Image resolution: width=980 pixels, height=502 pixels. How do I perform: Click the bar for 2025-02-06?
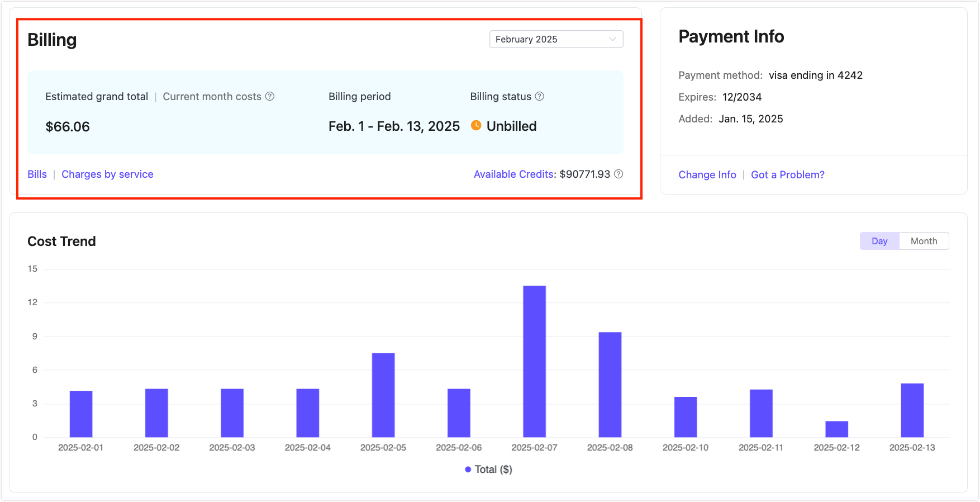tap(459, 413)
